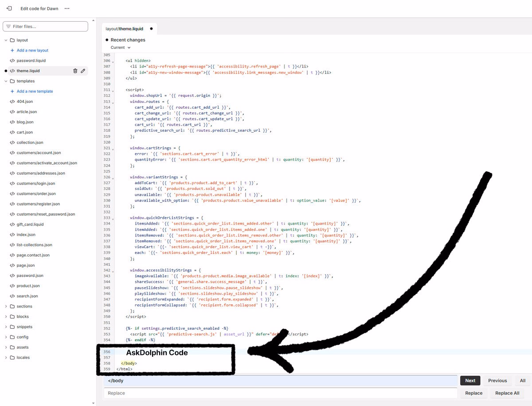Click the Replace text input field

280,393
